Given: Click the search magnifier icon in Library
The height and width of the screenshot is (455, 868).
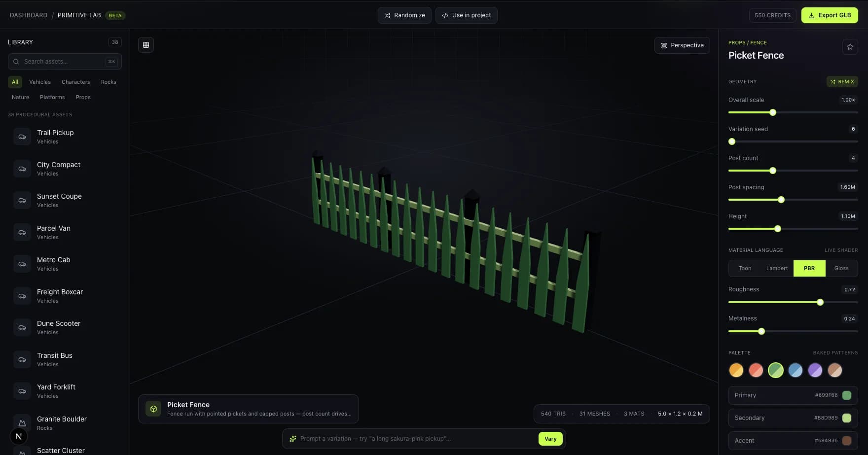Looking at the screenshot, I should click(x=16, y=62).
